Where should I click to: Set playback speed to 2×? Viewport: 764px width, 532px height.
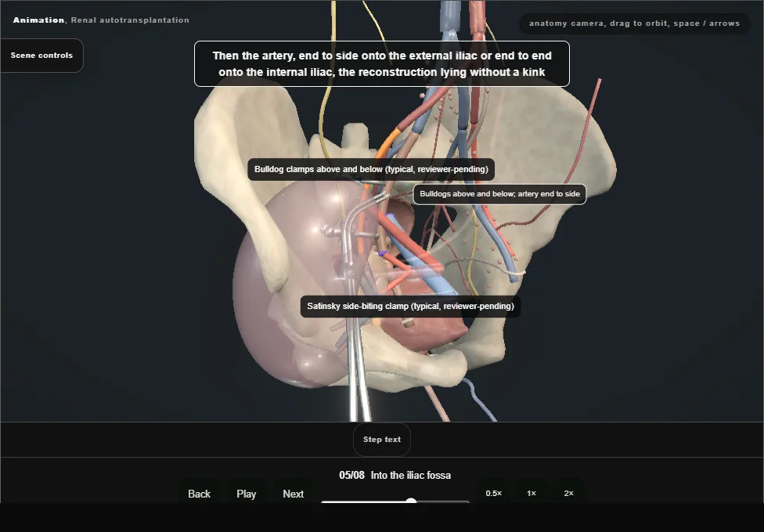[x=568, y=493]
